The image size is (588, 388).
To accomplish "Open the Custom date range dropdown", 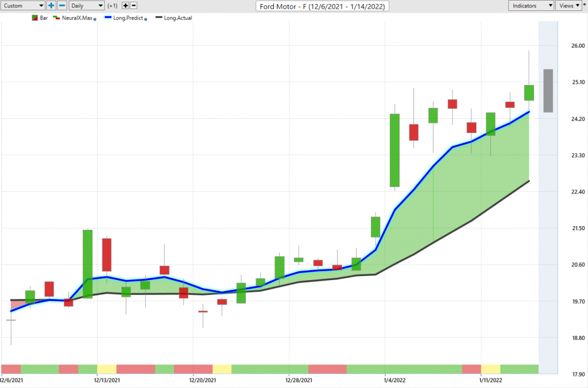I will pyautogui.click(x=23, y=6).
